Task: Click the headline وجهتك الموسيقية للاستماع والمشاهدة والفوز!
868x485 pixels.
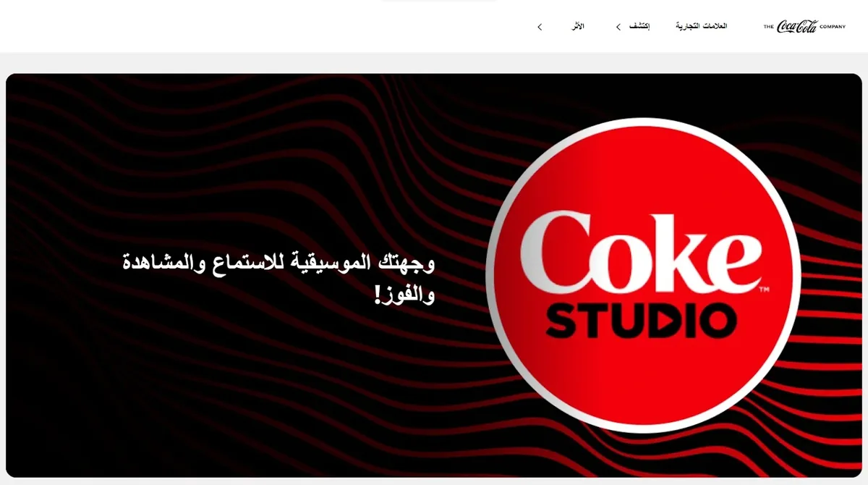Action: click(x=279, y=278)
